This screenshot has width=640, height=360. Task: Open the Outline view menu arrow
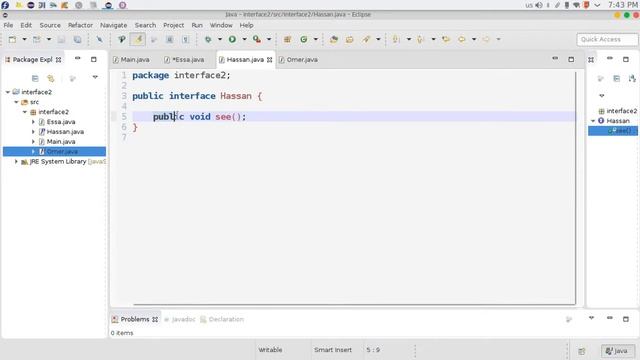pyautogui.click(x=602, y=96)
